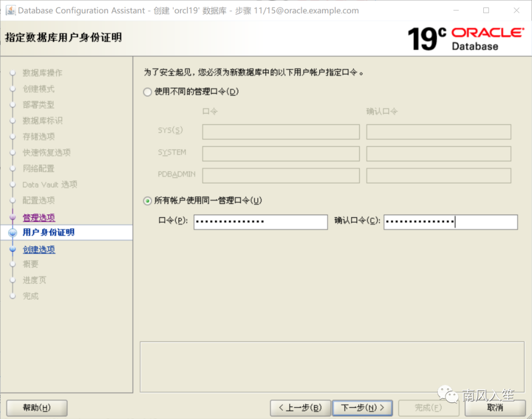Click the 完成(F) button
Screen dimensions: 532x419
[x=429, y=408]
